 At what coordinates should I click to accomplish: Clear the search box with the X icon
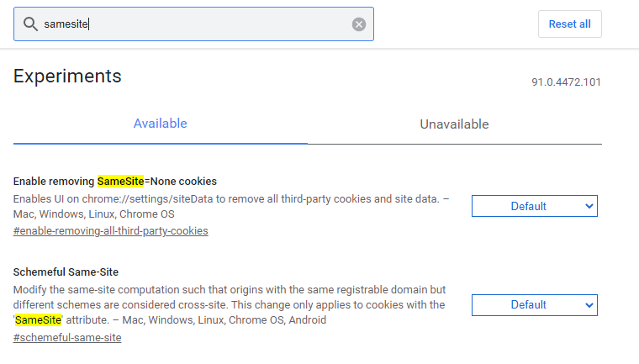click(x=359, y=24)
